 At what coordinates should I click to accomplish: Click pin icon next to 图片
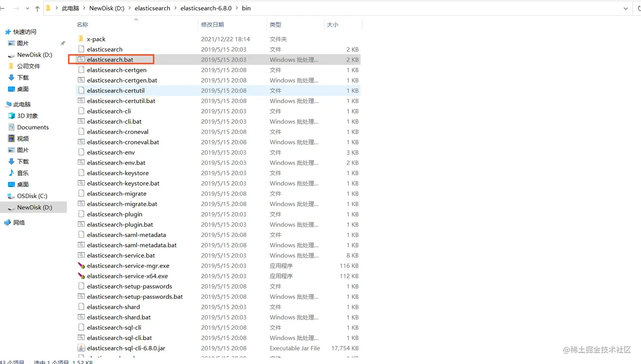pos(63,43)
